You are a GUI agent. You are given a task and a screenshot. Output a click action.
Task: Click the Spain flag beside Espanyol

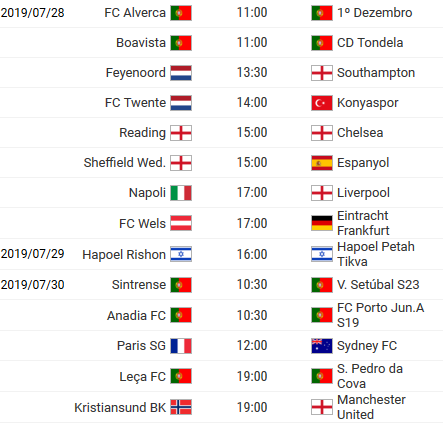click(x=322, y=163)
